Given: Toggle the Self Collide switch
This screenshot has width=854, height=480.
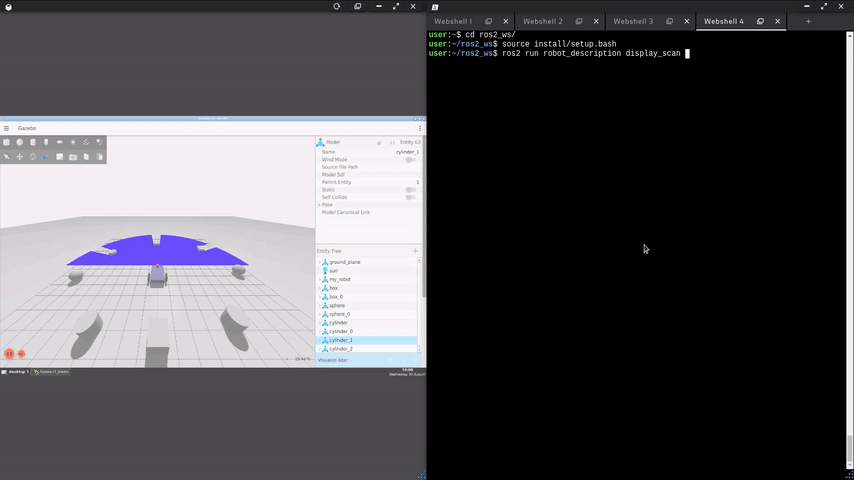Looking at the screenshot, I should pos(411,197).
